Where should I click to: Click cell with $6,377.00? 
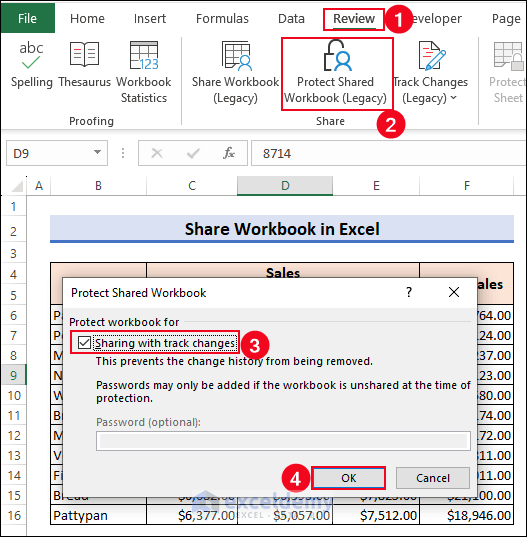[192, 515]
